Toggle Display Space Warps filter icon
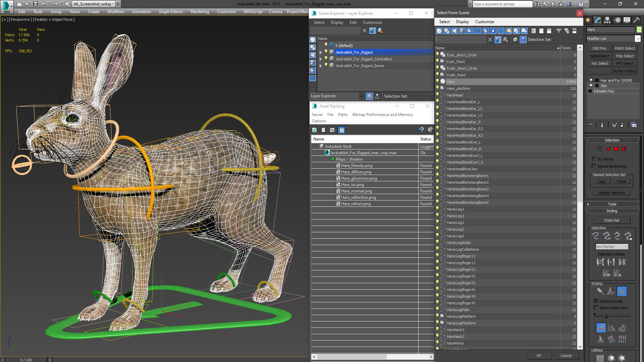Screen dimensions: 644x362 [478, 31]
